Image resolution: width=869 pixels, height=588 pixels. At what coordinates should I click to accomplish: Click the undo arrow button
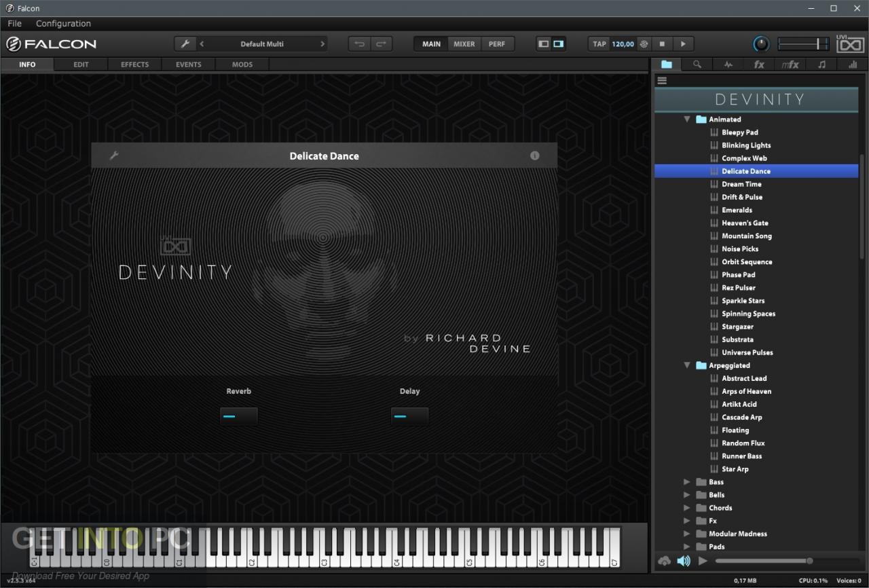[x=360, y=44]
